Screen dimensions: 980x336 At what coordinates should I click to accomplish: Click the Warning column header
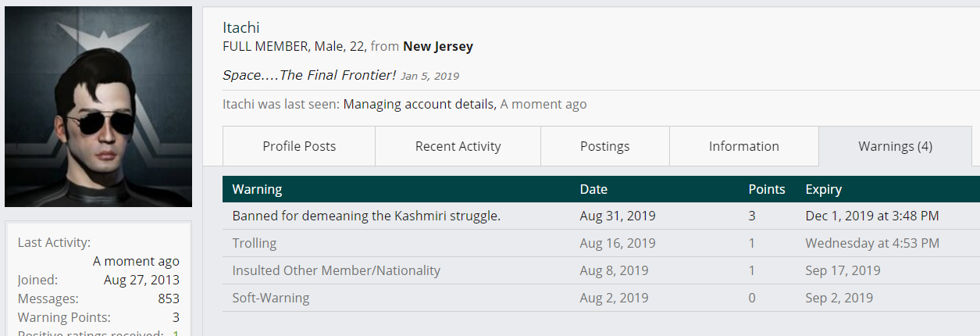(258, 189)
